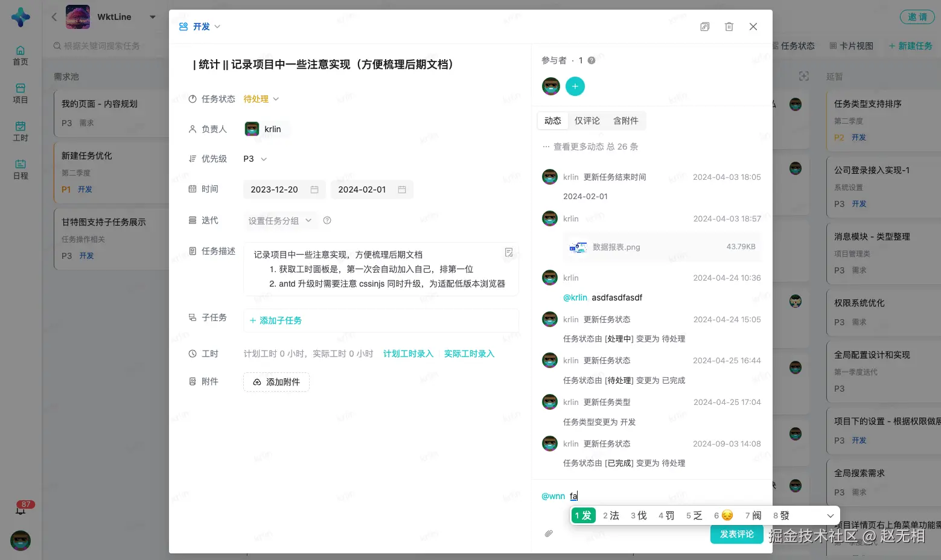
Task: Choose IME candidate 3 伐
Action: [x=639, y=515]
